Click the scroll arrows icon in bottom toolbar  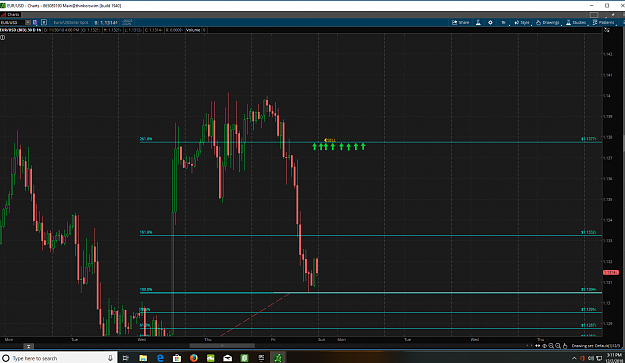click(x=537, y=346)
